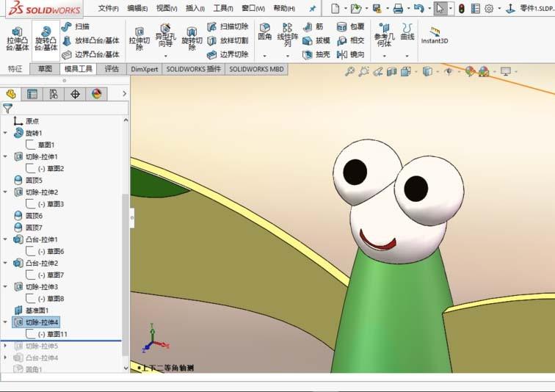Open the 文件(F) menu
The image size is (555, 392).
pos(109,8)
